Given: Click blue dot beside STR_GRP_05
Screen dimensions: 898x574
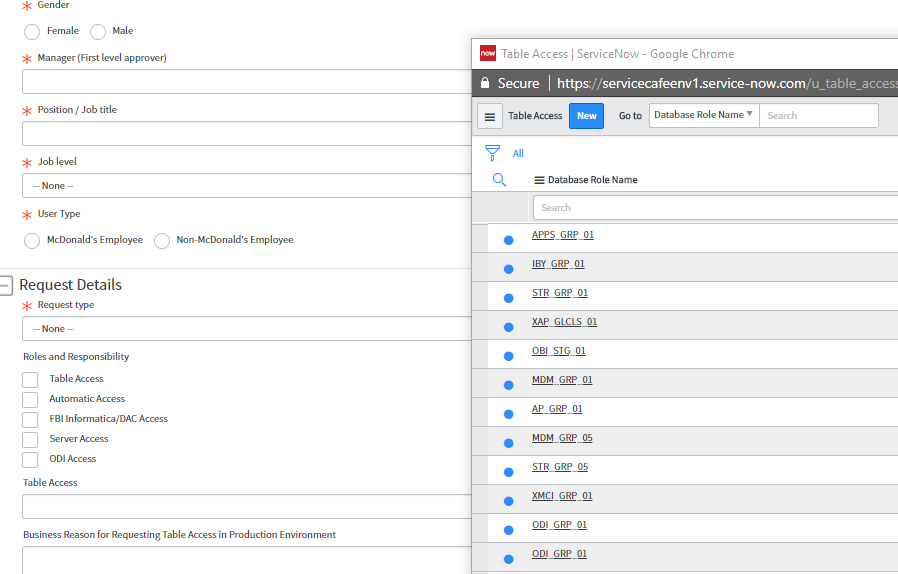Looking at the screenshot, I should [x=509, y=472].
